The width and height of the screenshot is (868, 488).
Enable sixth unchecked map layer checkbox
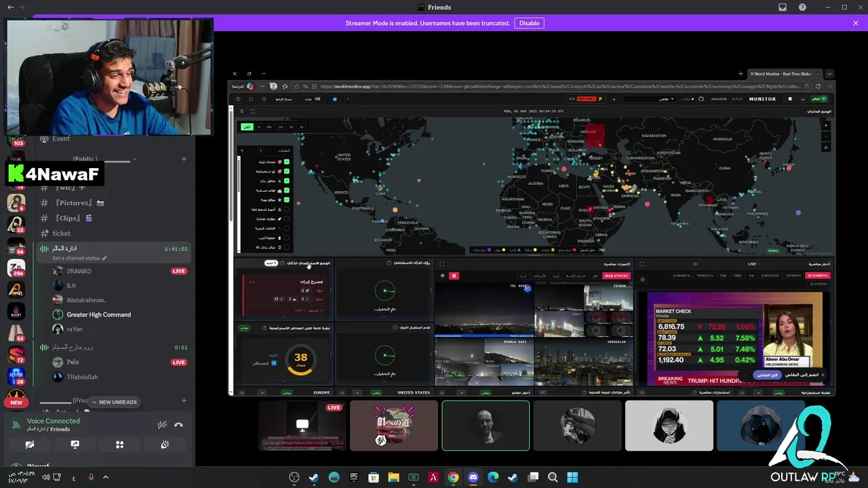[287, 209]
